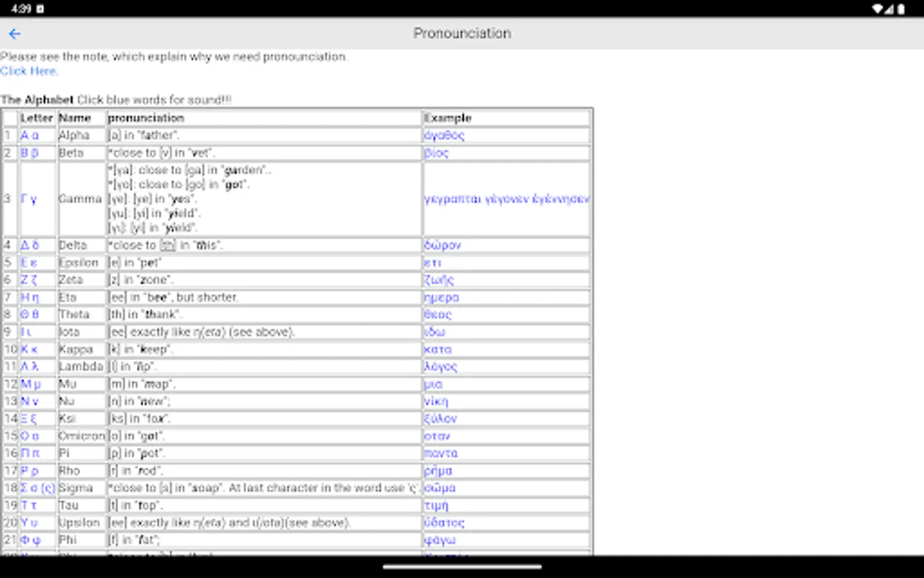924x578 pixels.
Task: Play example word 'ετι' in Epsilon row
Action: point(433,263)
